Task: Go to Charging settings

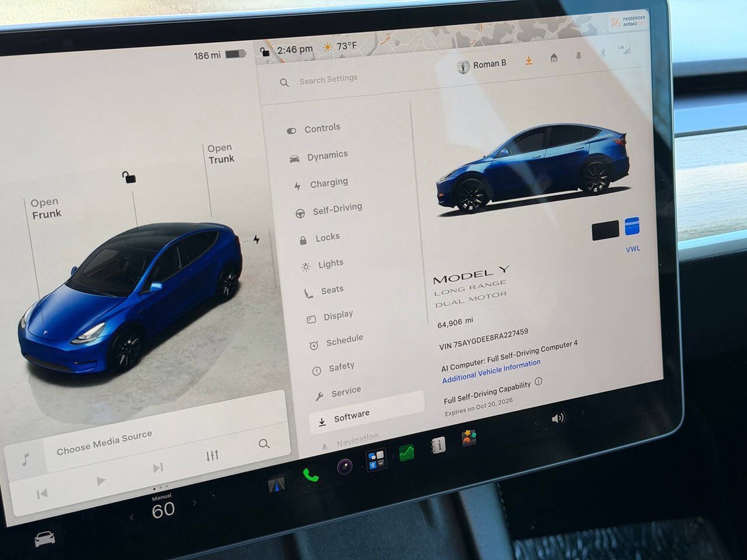Action: click(x=321, y=184)
